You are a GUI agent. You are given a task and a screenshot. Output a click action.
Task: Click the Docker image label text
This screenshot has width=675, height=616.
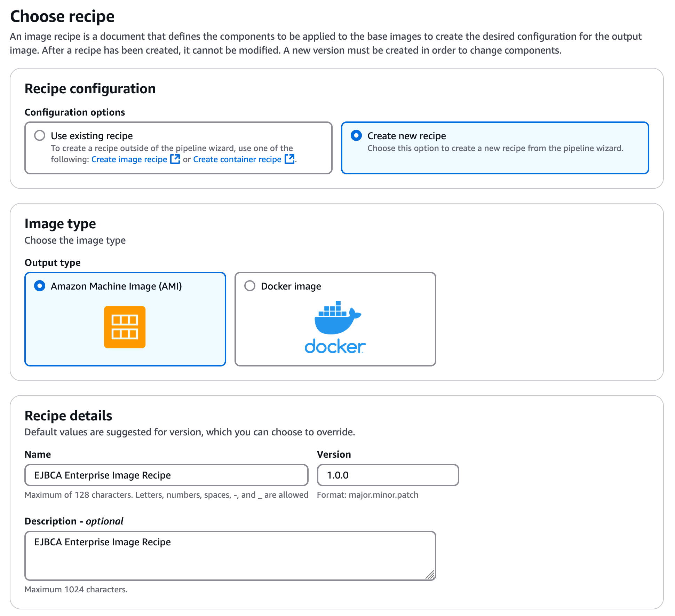coord(291,286)
